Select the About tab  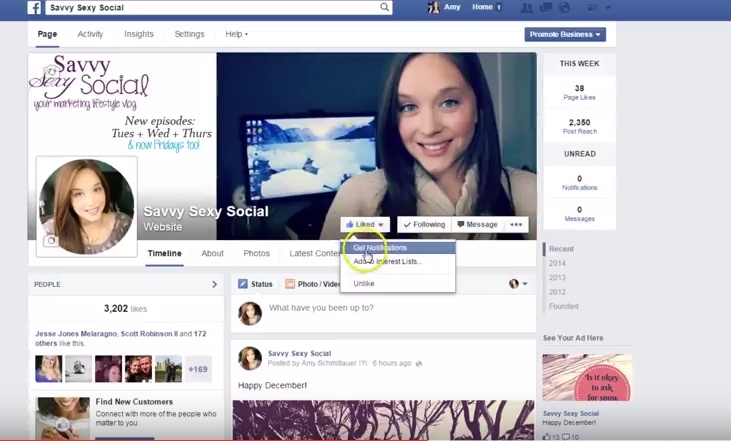pyautogui.click(x=212, y=254)
